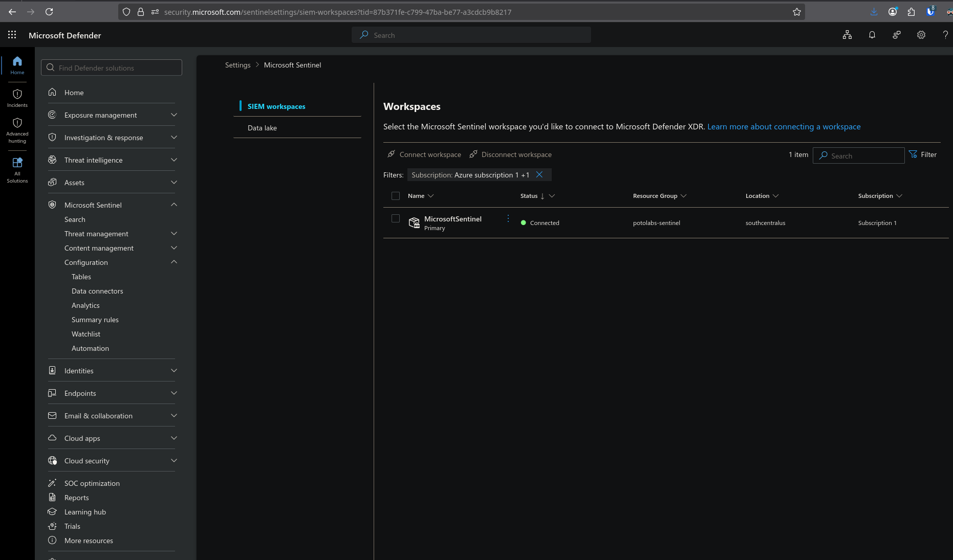The image size is (953, 560).
Task: Click the MicrosoftSentinel workspace icon
Action: 414,222
